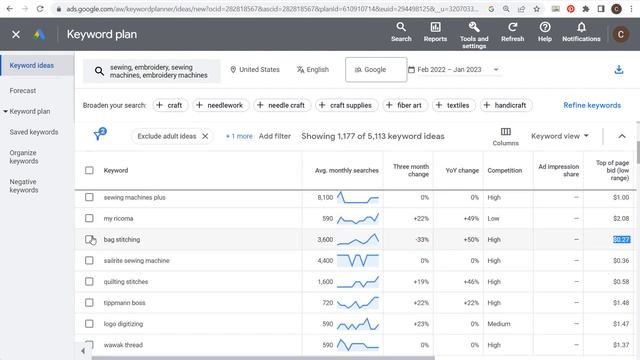Open Negative keywords in sidebar
640x360 pixels.
24,186
